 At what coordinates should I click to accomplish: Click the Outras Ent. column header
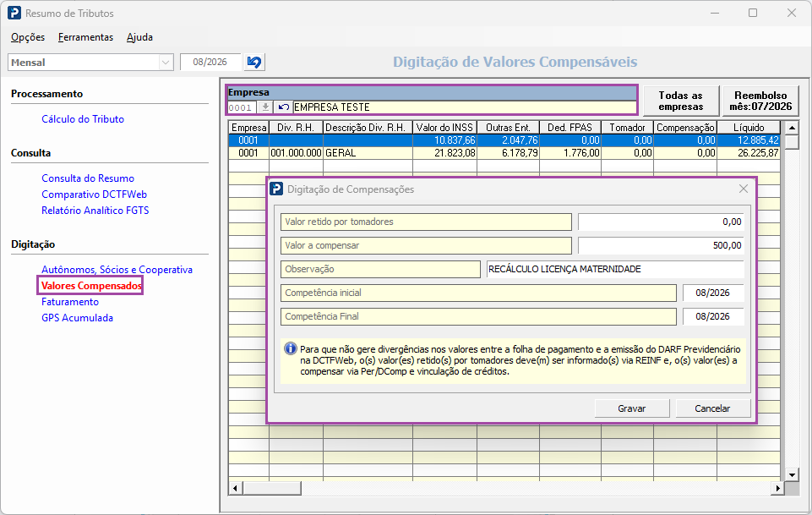coord(508,128)
